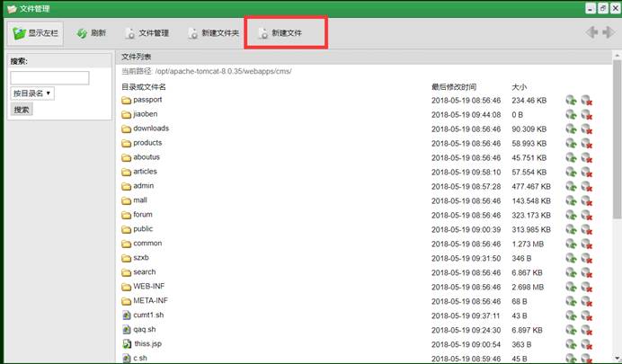622x364 pixels.
Task: Click the red X delete icon for qaq.sh
Action: 587,330
